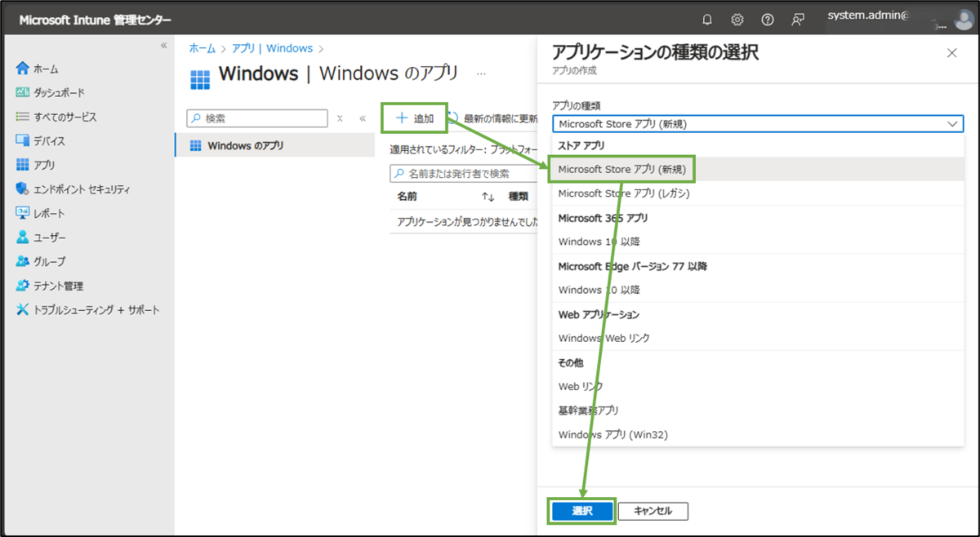The height and width of the screenshot is (537, 980).
Task: Open the settings gear icon
Action: pos(737,20)
